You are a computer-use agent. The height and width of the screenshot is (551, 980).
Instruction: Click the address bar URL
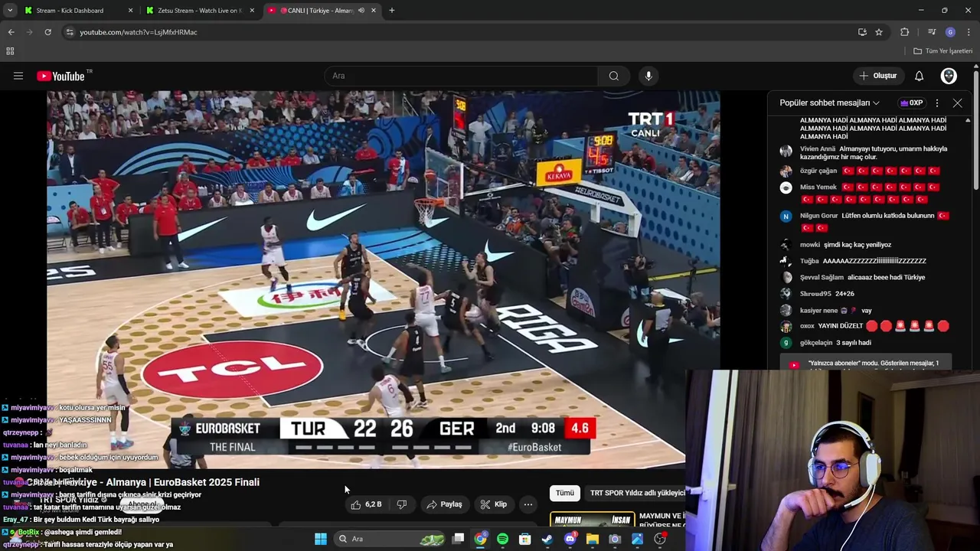[139, 32]
